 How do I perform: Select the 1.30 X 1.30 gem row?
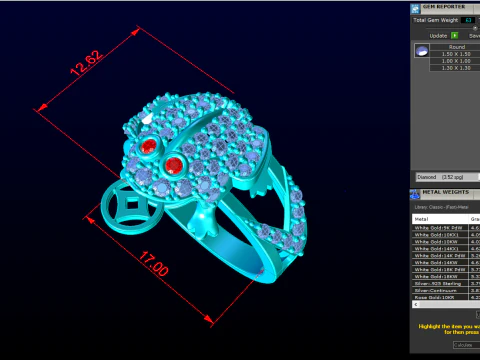point(455,68)
